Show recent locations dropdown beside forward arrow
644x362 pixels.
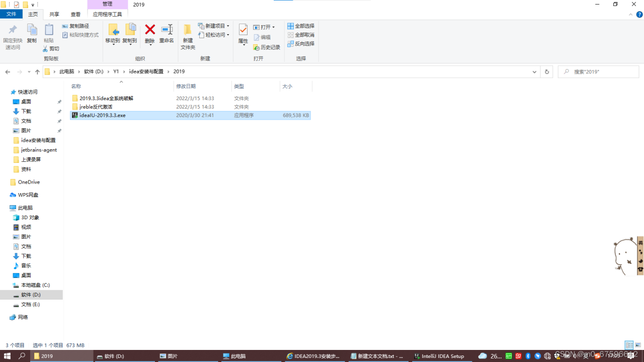(x=29, y=72)
